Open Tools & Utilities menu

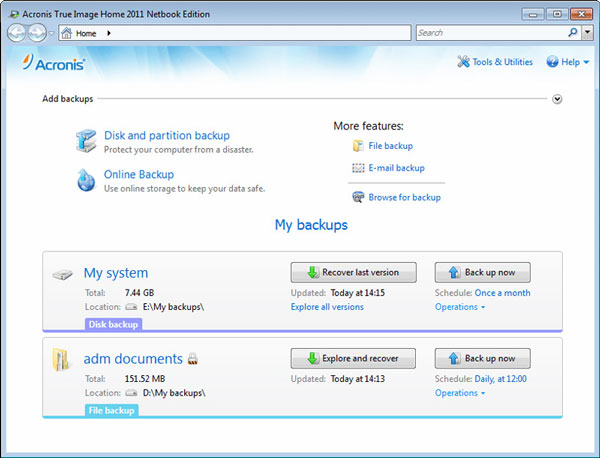(502, 62)
